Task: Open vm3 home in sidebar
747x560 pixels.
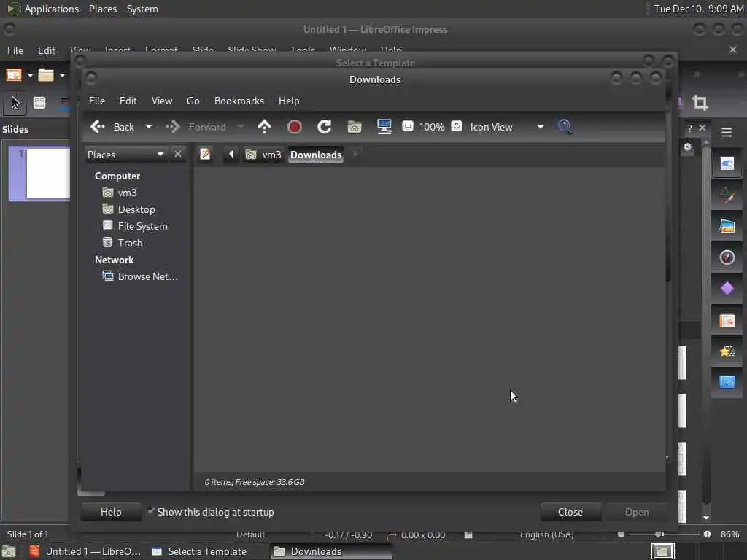Action: [120, 192]
